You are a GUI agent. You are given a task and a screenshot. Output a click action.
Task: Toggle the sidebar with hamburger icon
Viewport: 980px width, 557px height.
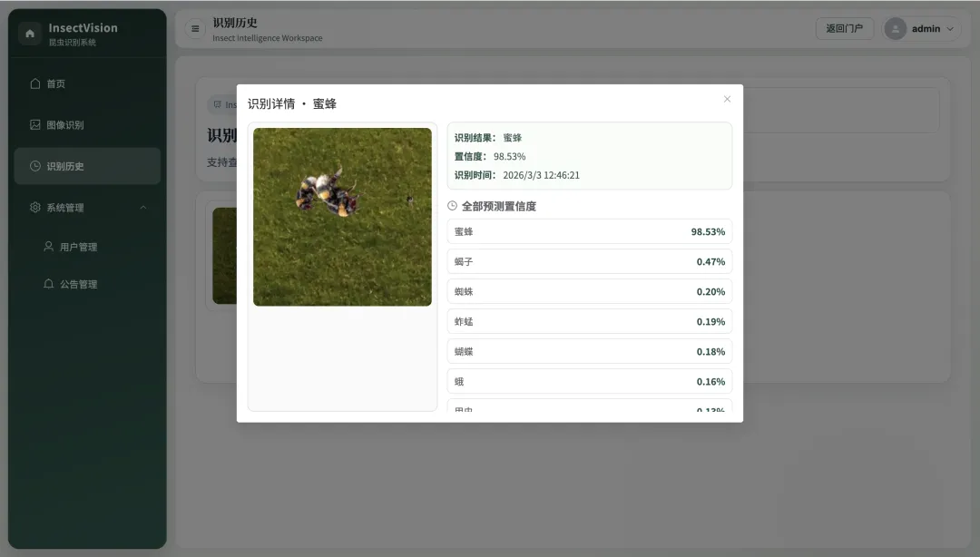click(x=195, y=29)
